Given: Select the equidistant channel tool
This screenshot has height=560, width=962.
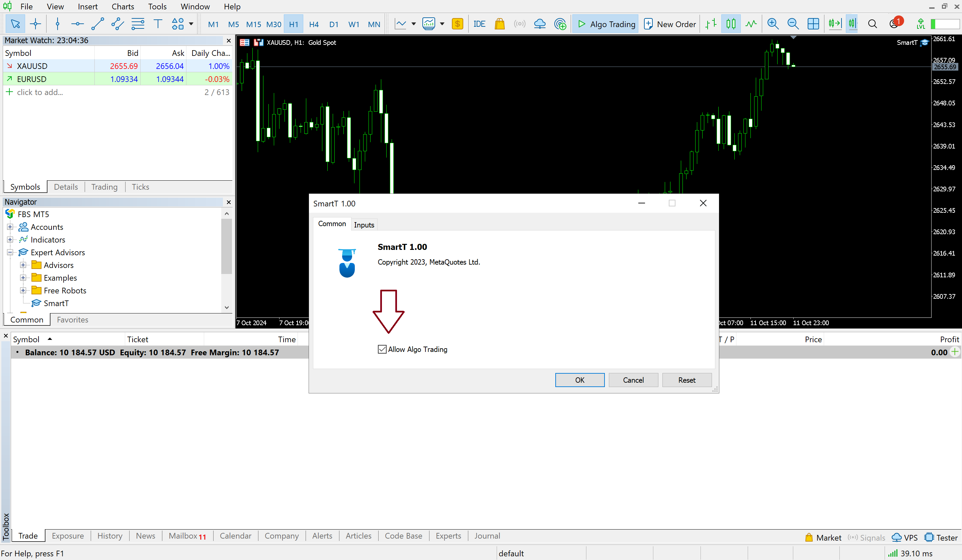Looking at the screenshot, I should coord(117,24).
